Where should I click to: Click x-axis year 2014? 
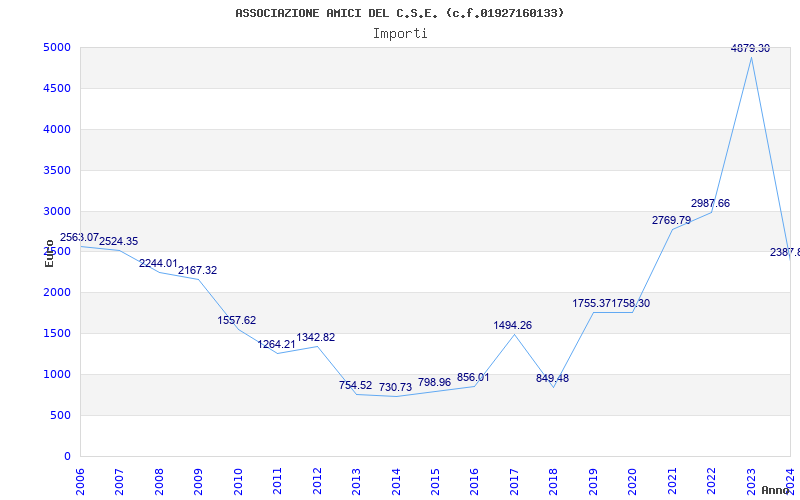(x=396, y=482)
